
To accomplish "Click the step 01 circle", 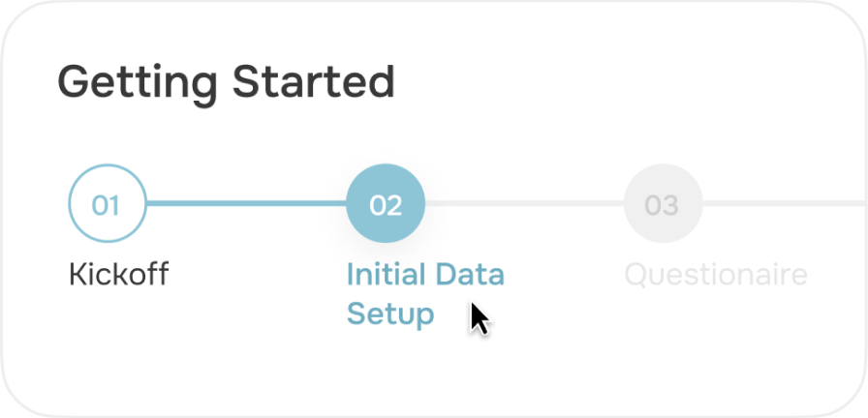I will point(107,204).
